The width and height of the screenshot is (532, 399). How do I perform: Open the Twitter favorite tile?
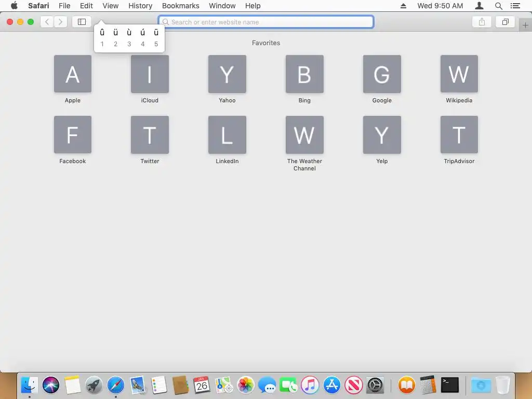click(150, 135)
